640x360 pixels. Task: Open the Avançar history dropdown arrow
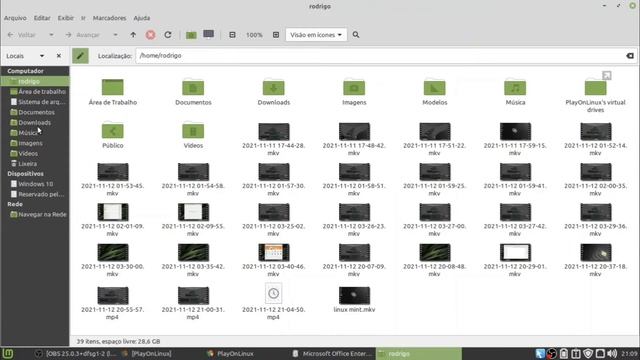click(116, 35)
